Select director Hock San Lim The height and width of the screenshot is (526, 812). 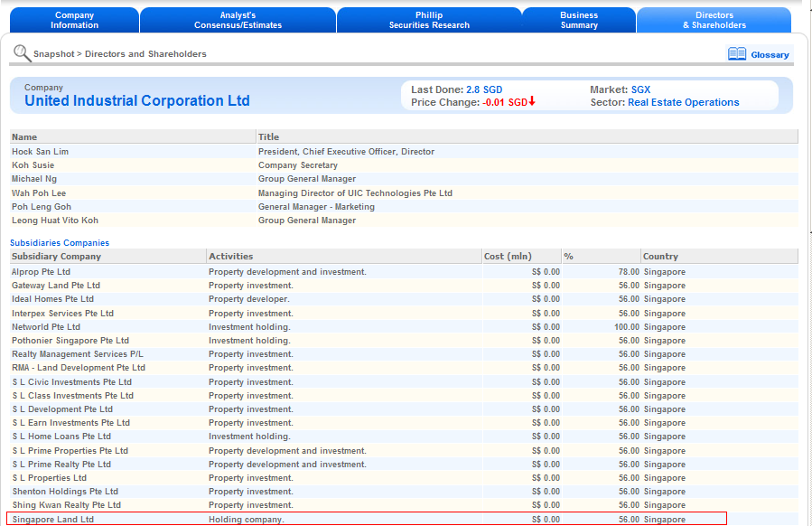click(41, 152)
